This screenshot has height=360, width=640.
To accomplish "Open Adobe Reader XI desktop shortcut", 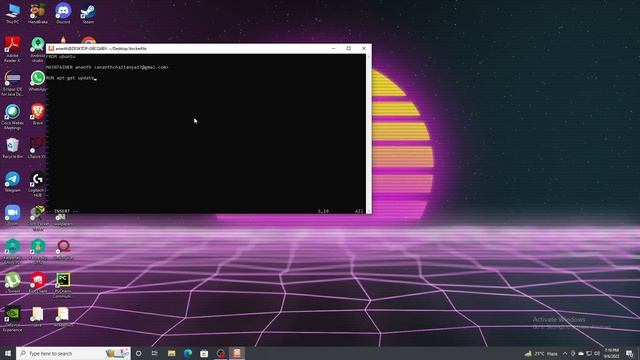I will 13,49.
